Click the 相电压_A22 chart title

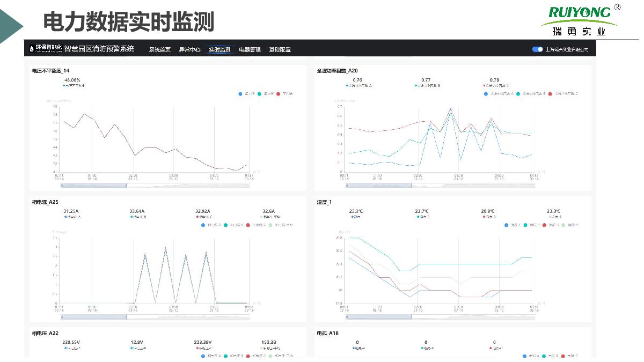tap(45, 334)
